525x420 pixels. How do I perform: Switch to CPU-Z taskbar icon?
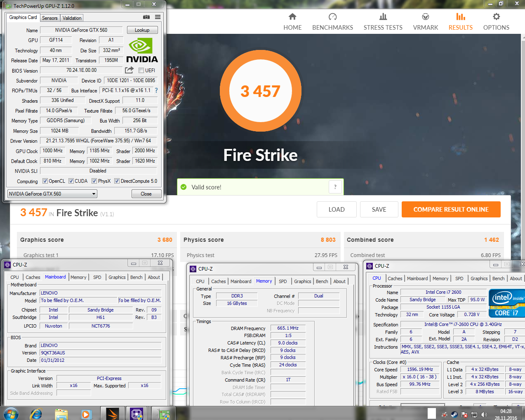(x=137, y=413)
